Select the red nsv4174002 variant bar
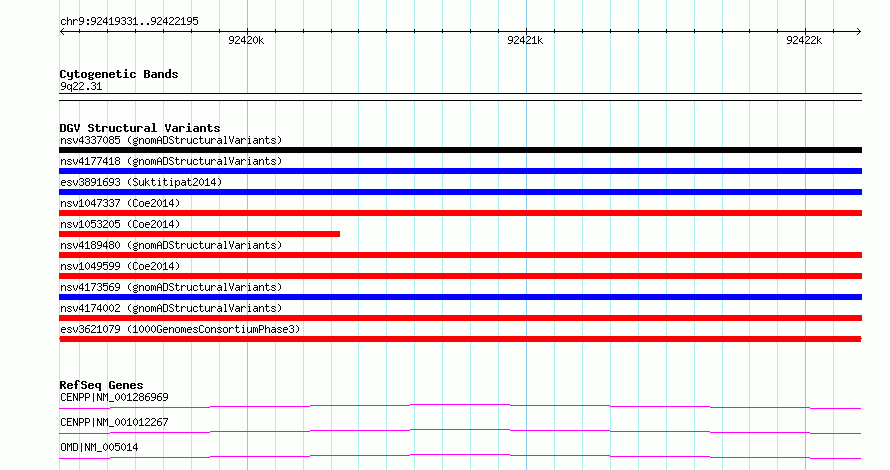The width and height of the screenshot is (890, 470). click(460, 318)
